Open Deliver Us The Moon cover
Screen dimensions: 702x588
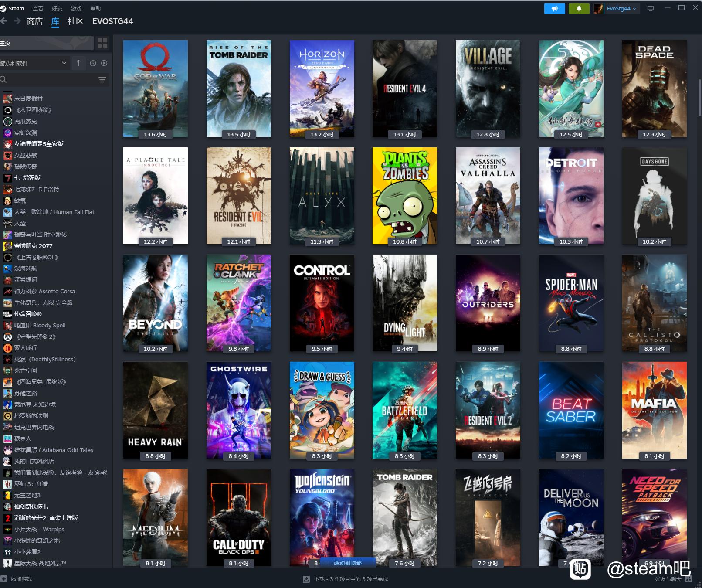click(571, 517)
